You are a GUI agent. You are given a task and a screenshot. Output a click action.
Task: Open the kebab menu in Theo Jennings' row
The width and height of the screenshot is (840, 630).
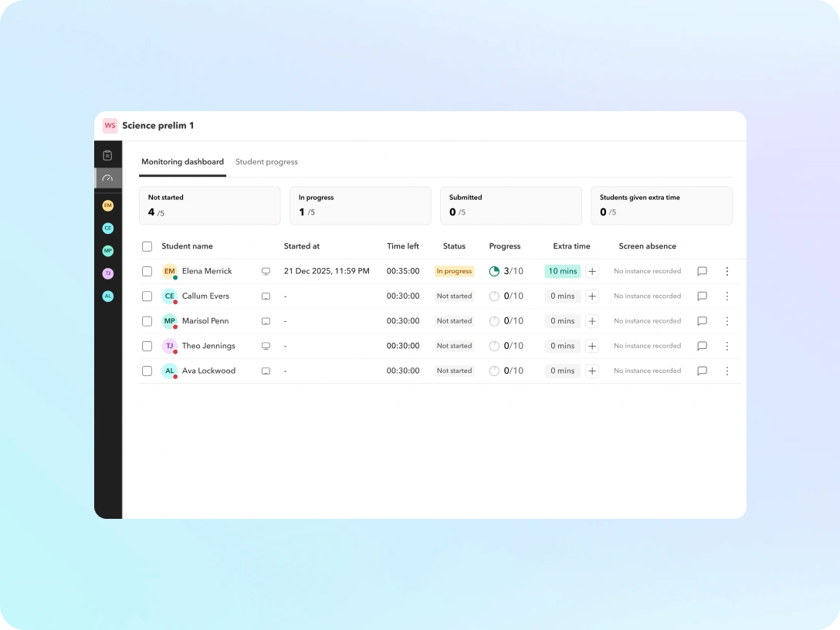coord(727,347)
